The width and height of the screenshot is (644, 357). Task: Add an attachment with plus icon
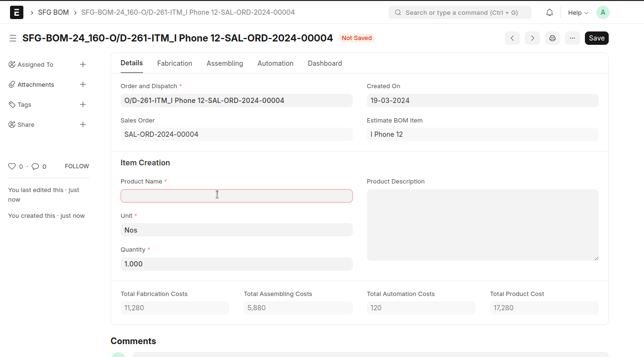[83, 84]
